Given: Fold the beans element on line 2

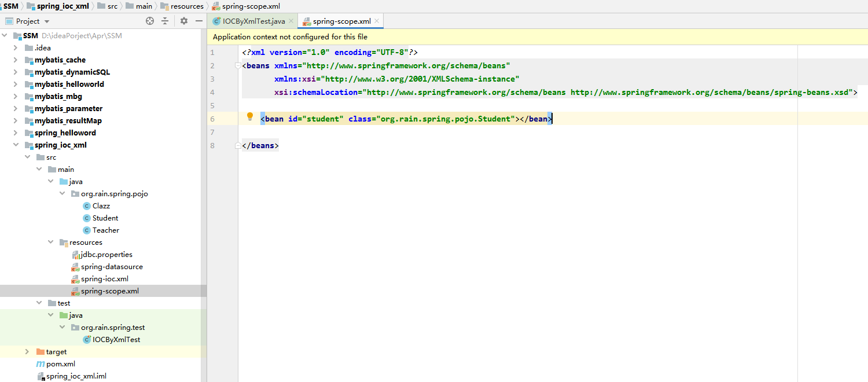Looking at the screenshot, I should [x=238, y=66].
